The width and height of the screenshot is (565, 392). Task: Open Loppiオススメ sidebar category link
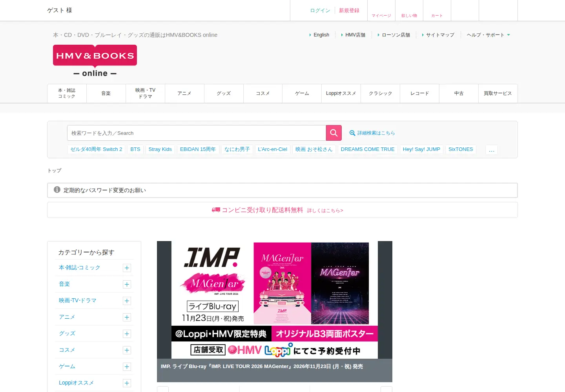tap(76, 383)
